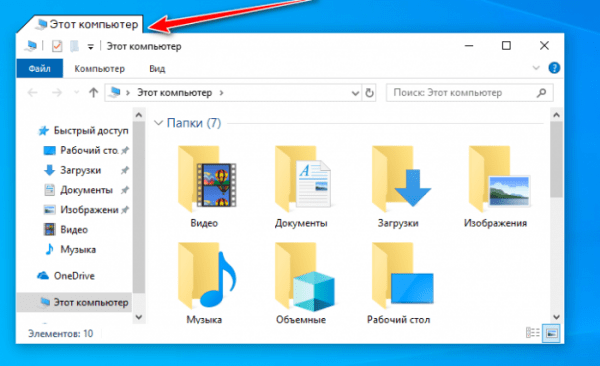This screenshot has height=366, width=600.
Task: Collapse the Папки (7) group chevron
Action: [x=158, y=123]
